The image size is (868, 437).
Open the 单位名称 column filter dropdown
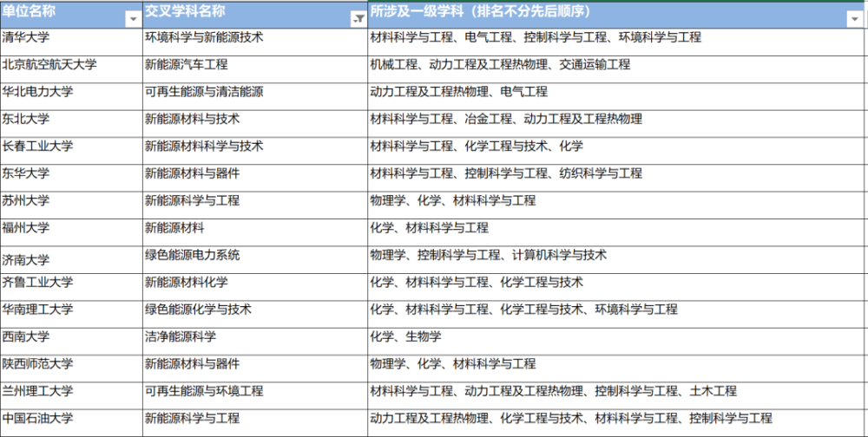(x=134, y=19)
